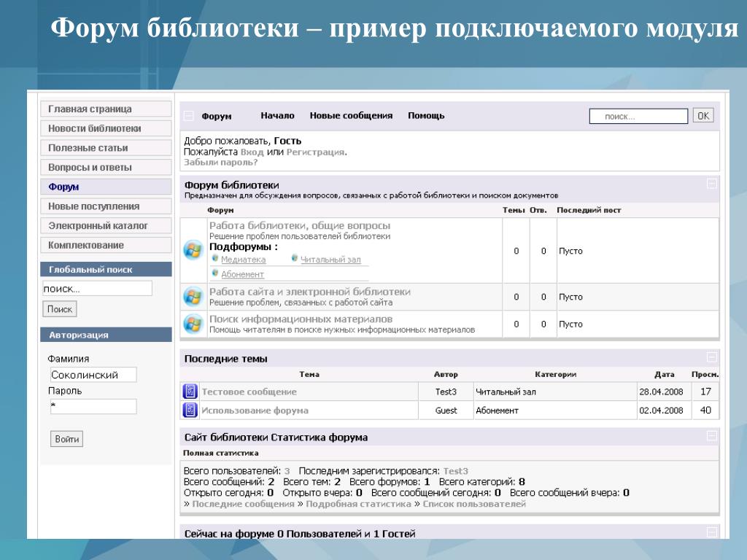Click Забыли пароль? link
Screen dimensions: 747x560
coord(220,163)
